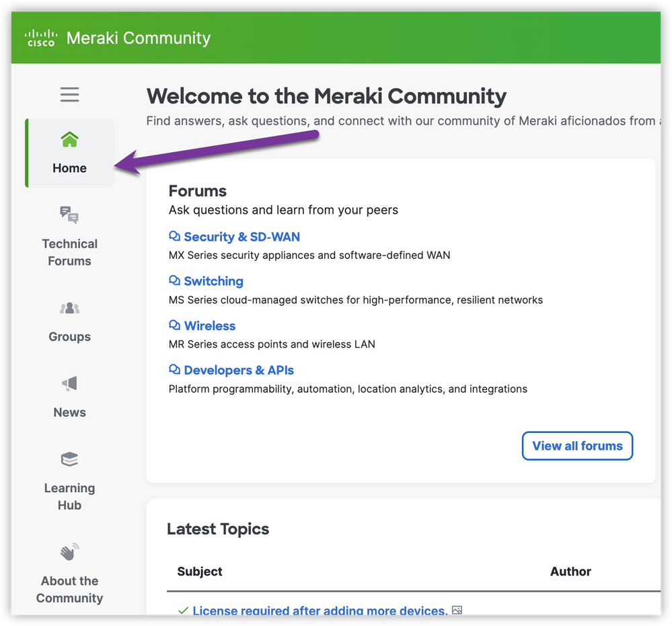Image resolution: width=672 pixels, height=626 pixels.
Task: Click the Cisco logo in header
Action: pos(41,38)
